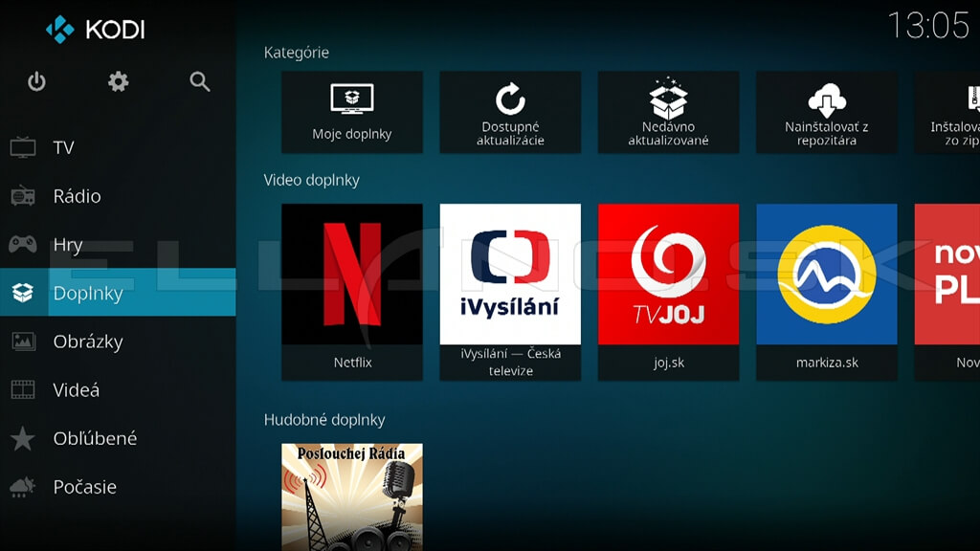The height and width of the screenshot is (551, 980).
Task: Open Nainštalovať z repozitára tile
Action: click(x=826, y=112)
